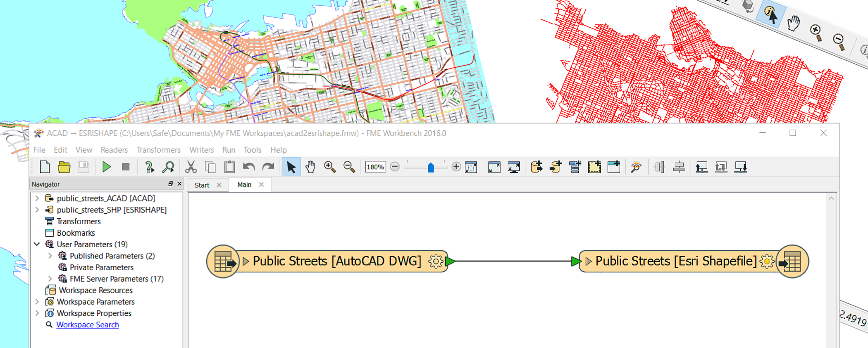Click the Inspector magnifier icon in toolbar
Viewport: 868px width, 348px height.
click(x=637, y=167)
